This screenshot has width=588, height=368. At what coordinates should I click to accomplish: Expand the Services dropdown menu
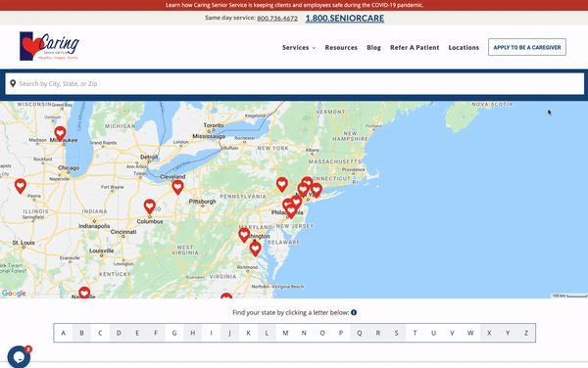(x=299, y=48)
